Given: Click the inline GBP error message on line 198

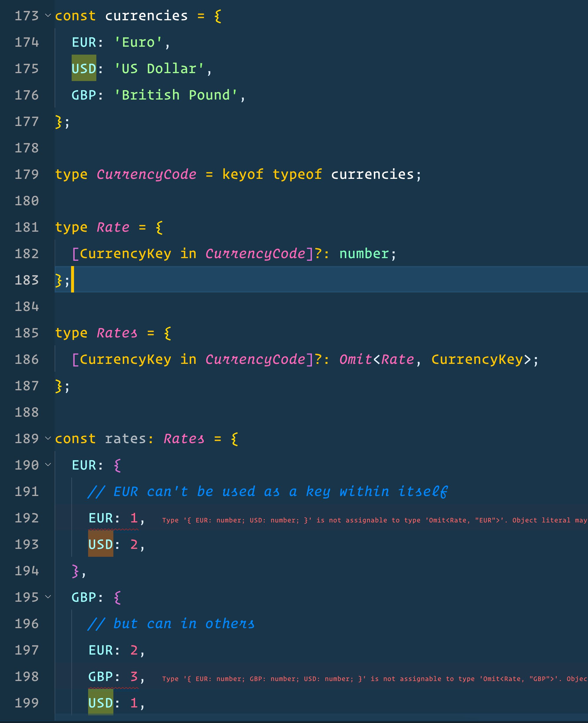Looking at the screenshot, I should point(373,679).
